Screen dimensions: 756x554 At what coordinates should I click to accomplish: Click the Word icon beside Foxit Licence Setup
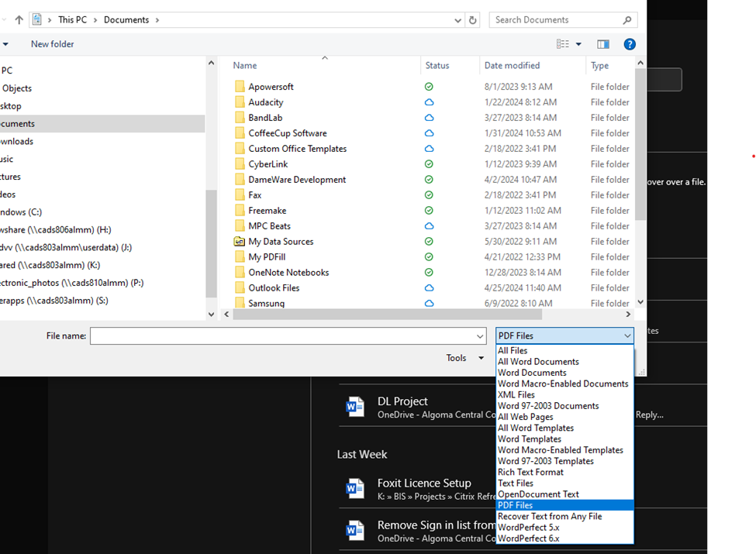point(355,488)
